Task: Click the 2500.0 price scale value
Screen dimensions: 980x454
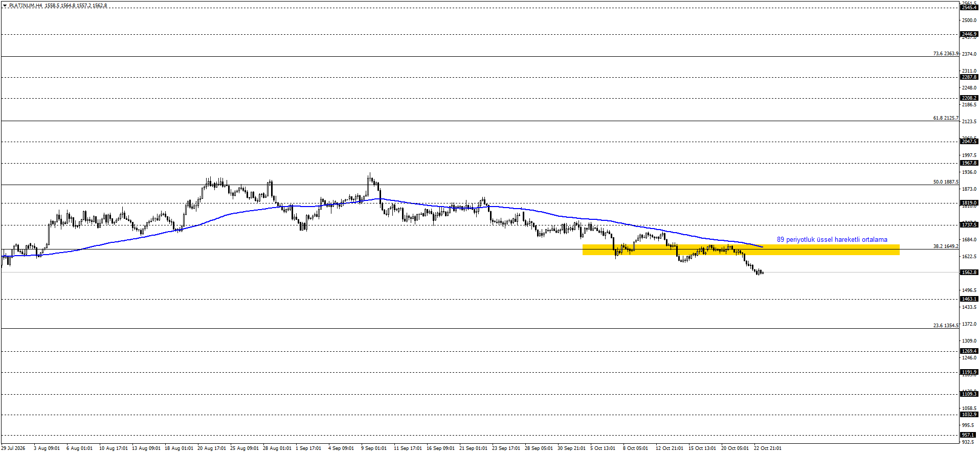Action: [969, 20]
